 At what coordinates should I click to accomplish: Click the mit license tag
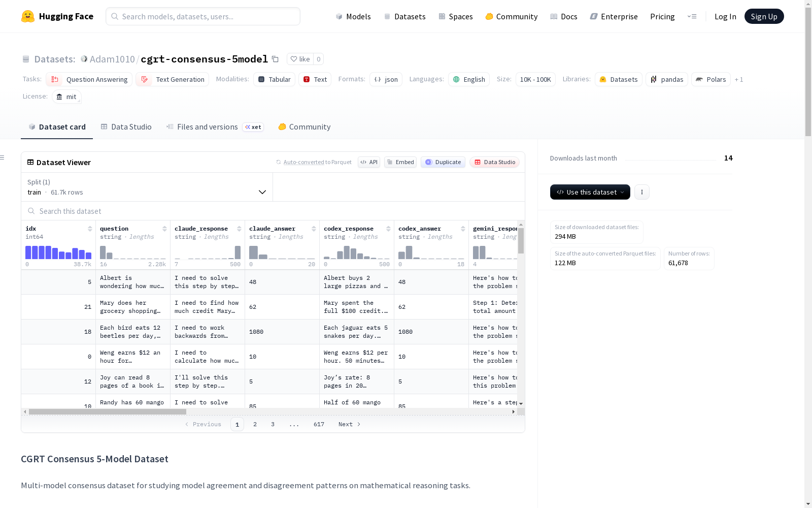pyautogui.click(x=66, y=97)
